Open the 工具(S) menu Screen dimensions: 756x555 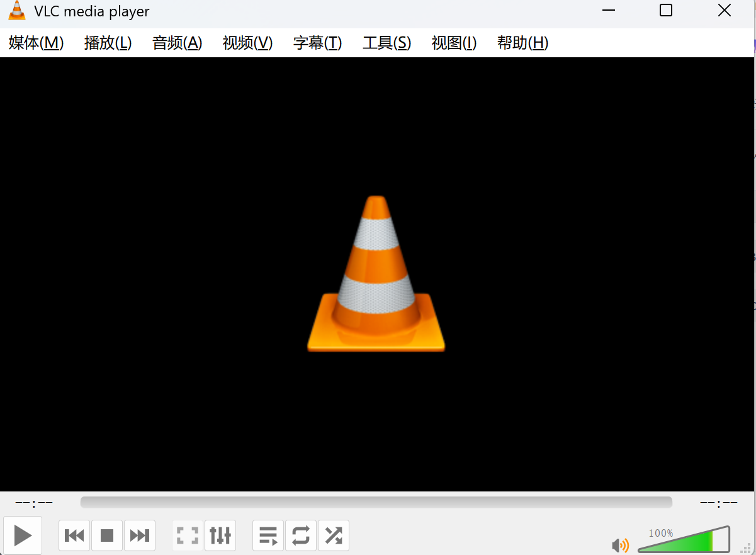386,43
